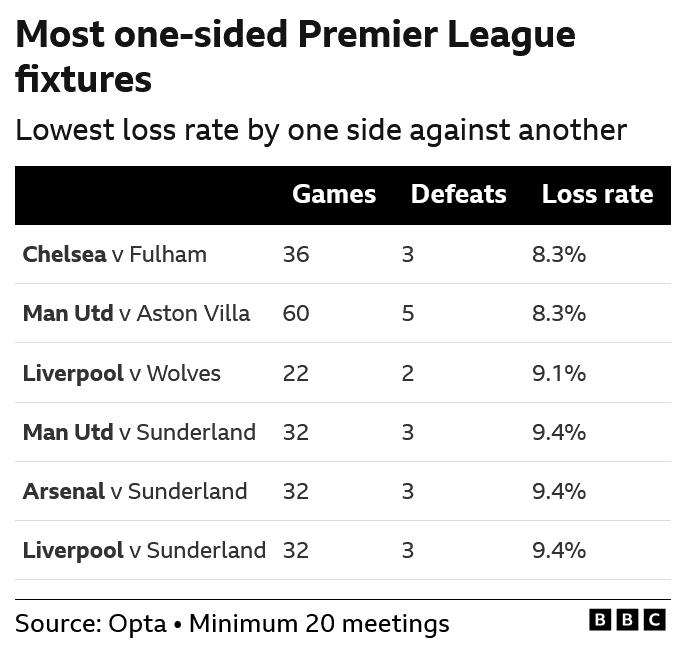Select the Liverpool v Sunderland row label
Screen dimensions: 686x652
point(144,550)
